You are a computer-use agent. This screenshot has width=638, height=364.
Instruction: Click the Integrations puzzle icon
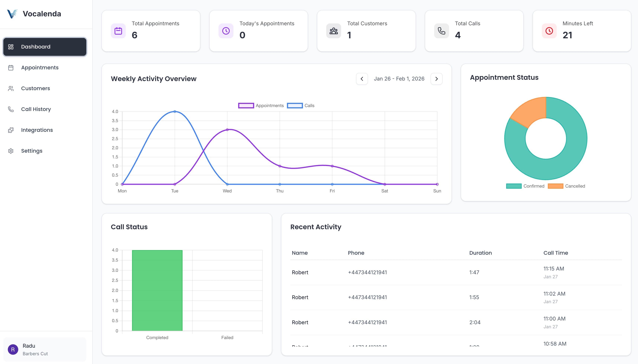pos(11,130)
